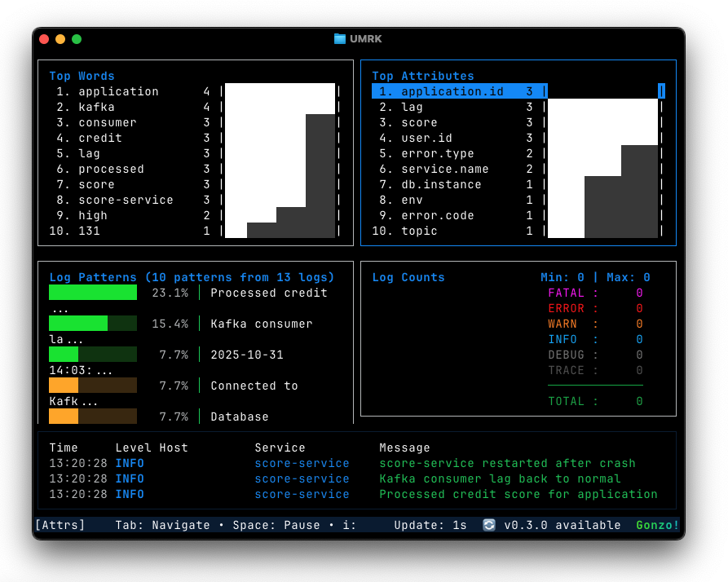Open the Top Words panel header
The height and width of the screenshot is (582, 728).
[x=82, y=76]
